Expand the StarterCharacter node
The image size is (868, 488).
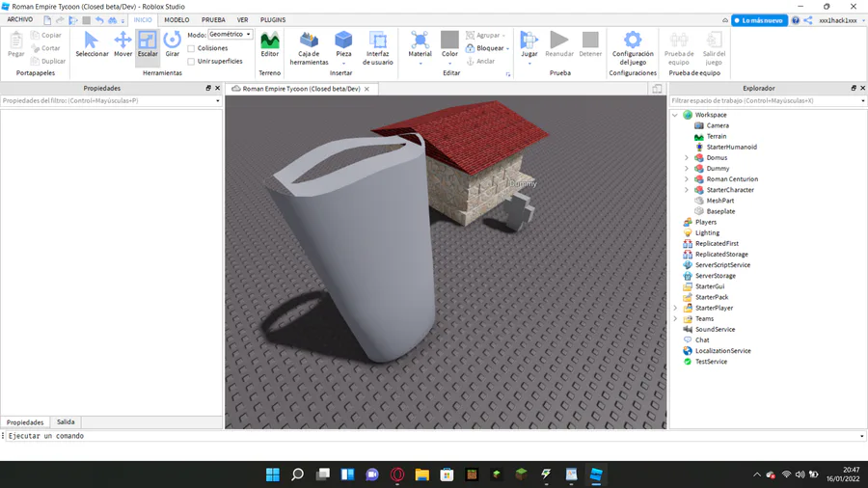687,190
